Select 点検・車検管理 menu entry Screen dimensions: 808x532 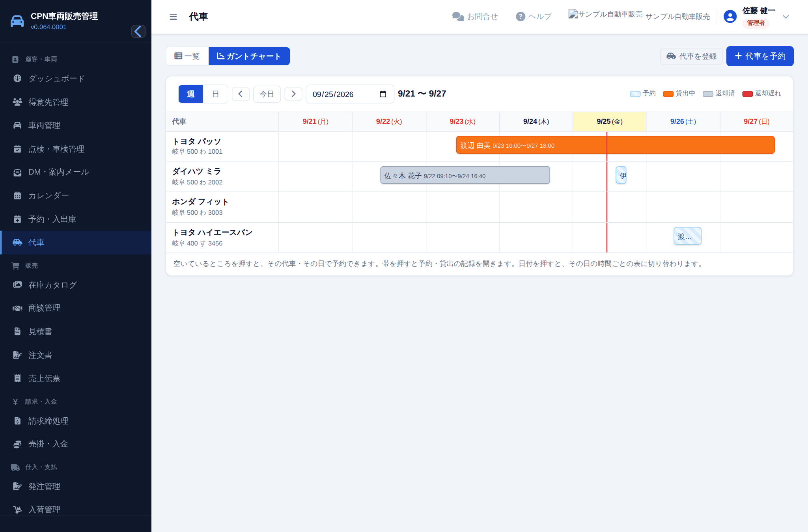[76, 149]
